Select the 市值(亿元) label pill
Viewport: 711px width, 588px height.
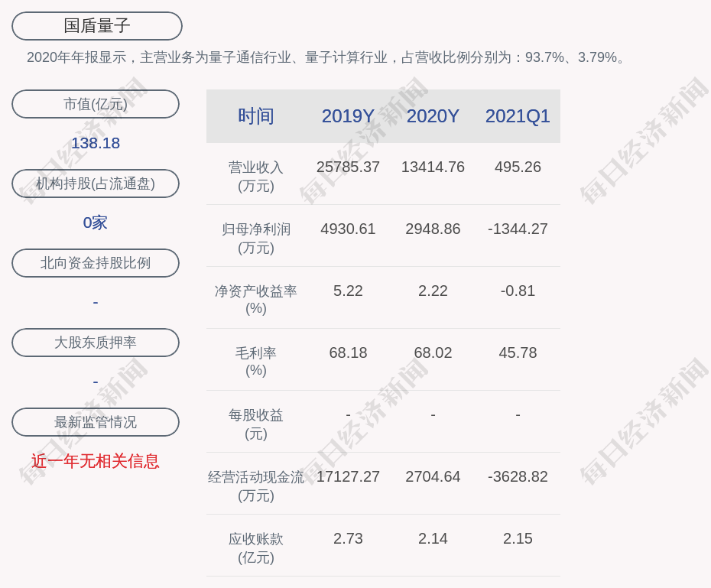tap(95, 104)
